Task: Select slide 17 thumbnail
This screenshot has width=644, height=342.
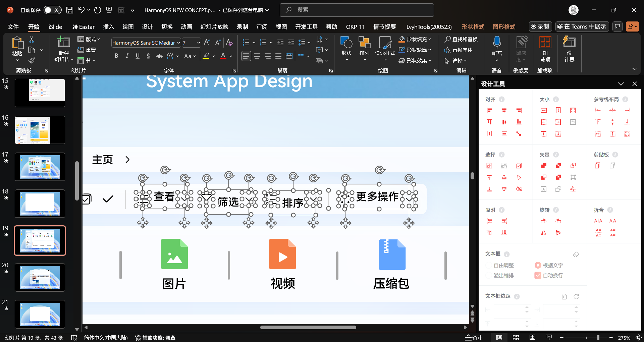Action: (x=40, y=167)
